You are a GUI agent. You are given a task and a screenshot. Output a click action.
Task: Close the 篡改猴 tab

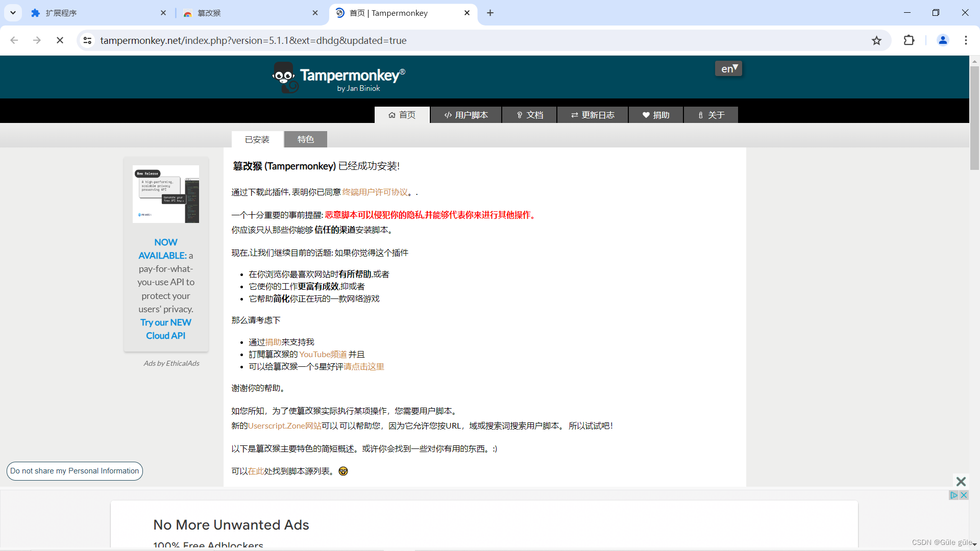[x=315, y=13]
